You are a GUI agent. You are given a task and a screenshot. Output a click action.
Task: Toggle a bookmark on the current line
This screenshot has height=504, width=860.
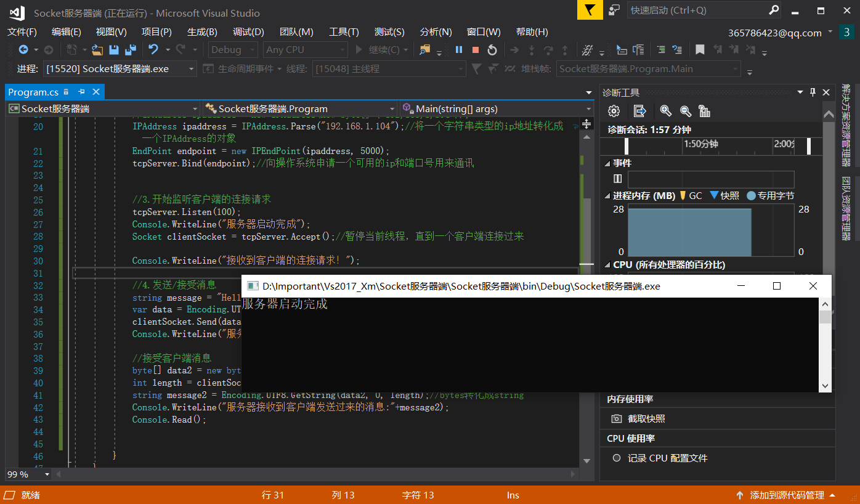[700, 50]
